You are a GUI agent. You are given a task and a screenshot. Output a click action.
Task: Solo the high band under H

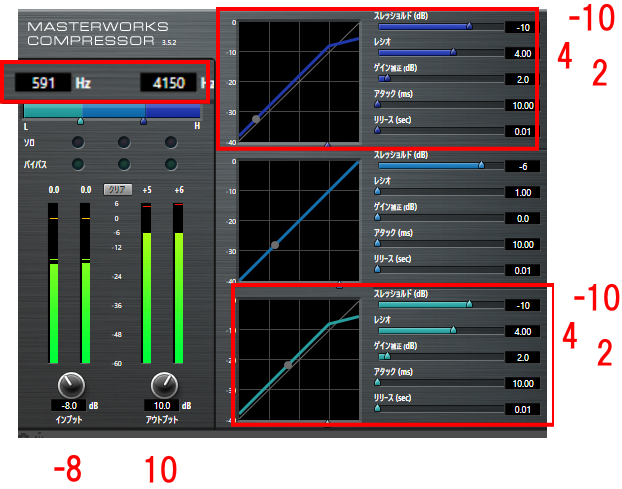pyautogui.click(x=171, y=142)
